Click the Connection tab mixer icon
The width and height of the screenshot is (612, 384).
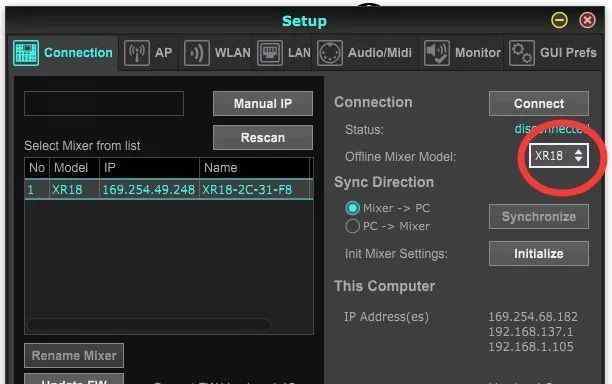[x=26, y=53]
